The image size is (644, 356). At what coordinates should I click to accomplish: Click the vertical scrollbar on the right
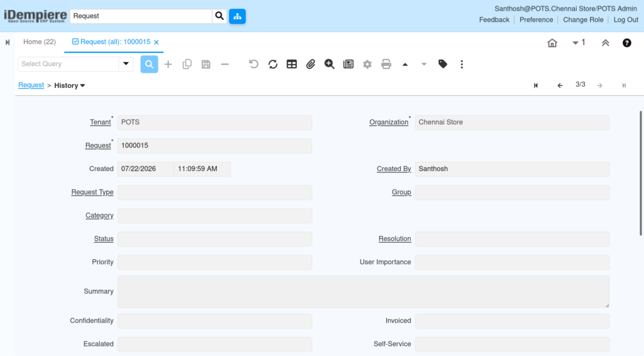[x=641, y=173]
